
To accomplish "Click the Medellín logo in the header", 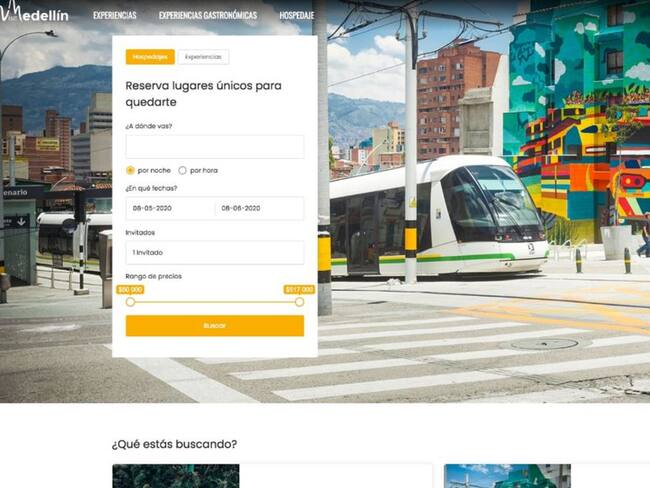I will coord(36,14).
